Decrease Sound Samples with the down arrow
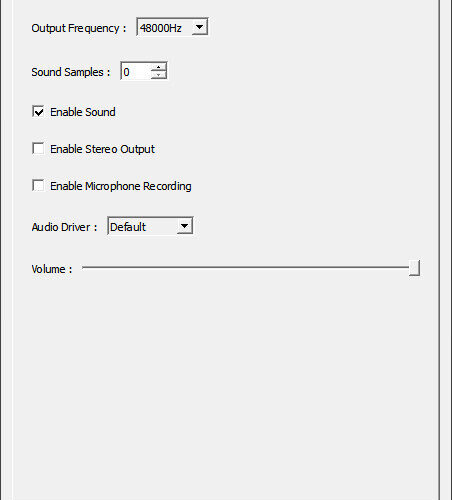The image size is (452, 500). 158,75
